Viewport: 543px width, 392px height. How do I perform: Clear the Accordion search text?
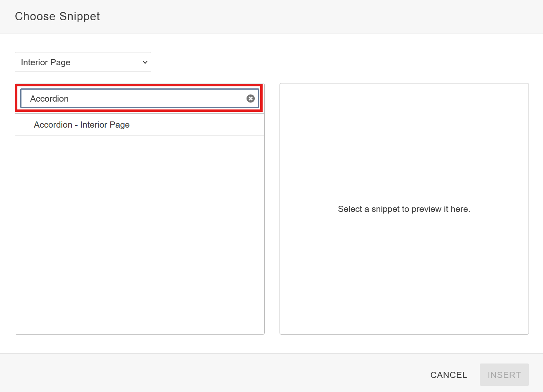(x=250, y=98)
